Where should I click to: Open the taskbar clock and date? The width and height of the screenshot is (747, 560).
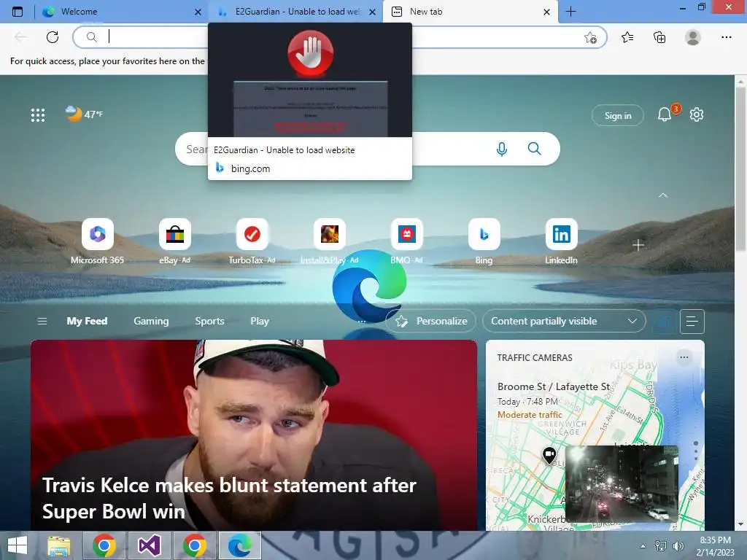716,546
